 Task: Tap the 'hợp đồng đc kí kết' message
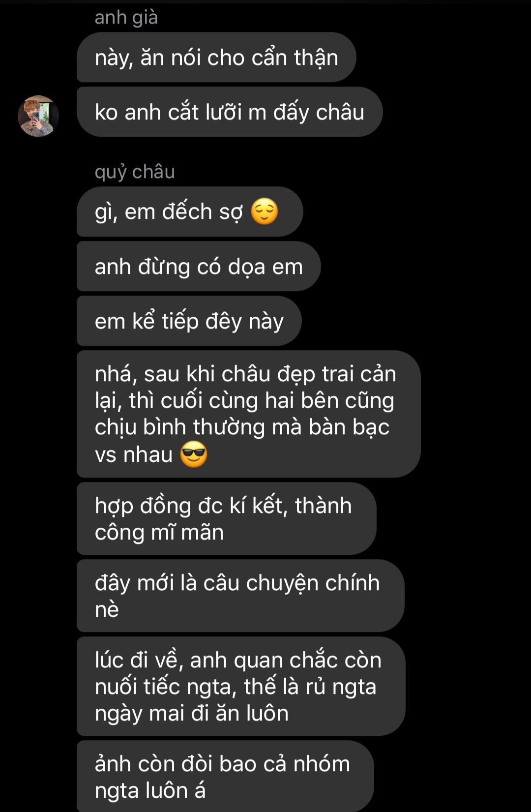tap(227, 519)
